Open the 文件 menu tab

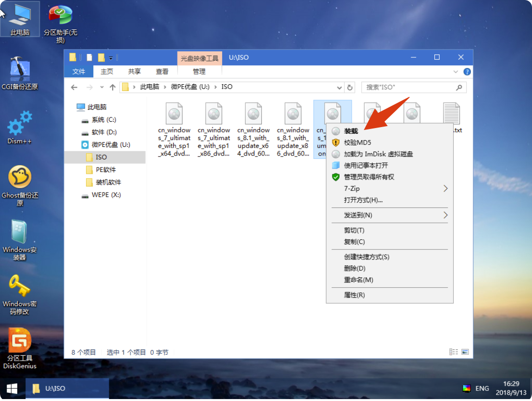tap(78, 72)
